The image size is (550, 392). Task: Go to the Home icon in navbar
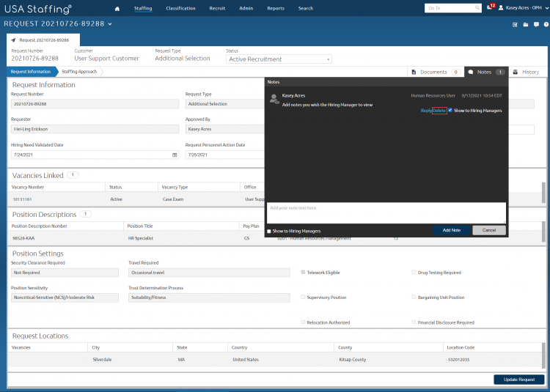[x=117, y=9]
